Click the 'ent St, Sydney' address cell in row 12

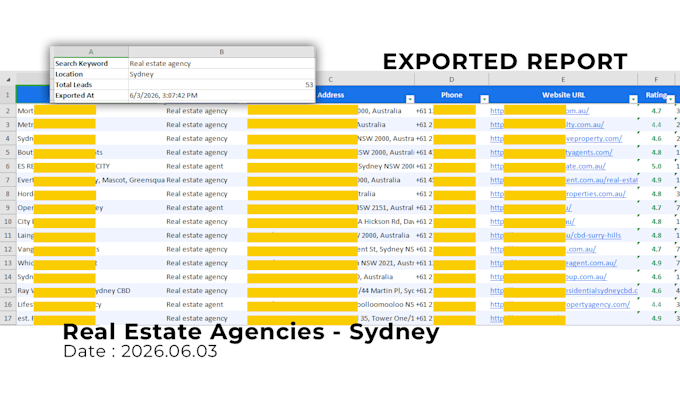pyautogui.click(x=386, y=249)
